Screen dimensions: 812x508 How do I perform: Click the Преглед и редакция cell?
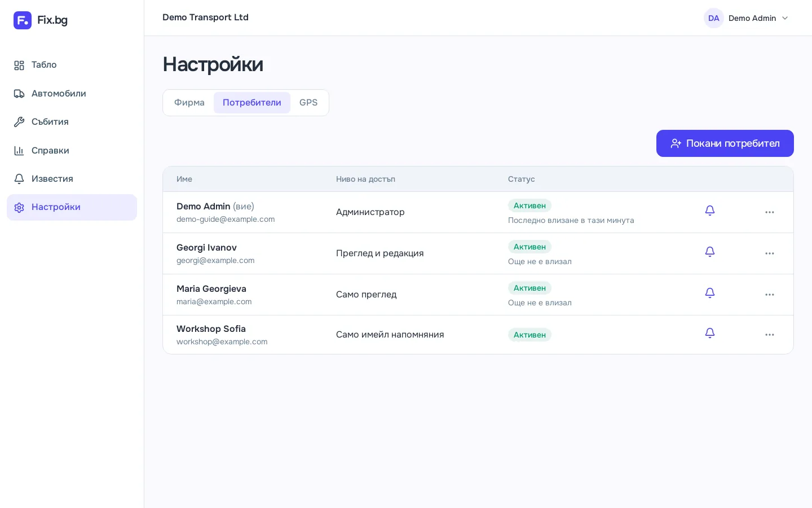(x=380, y=253)
